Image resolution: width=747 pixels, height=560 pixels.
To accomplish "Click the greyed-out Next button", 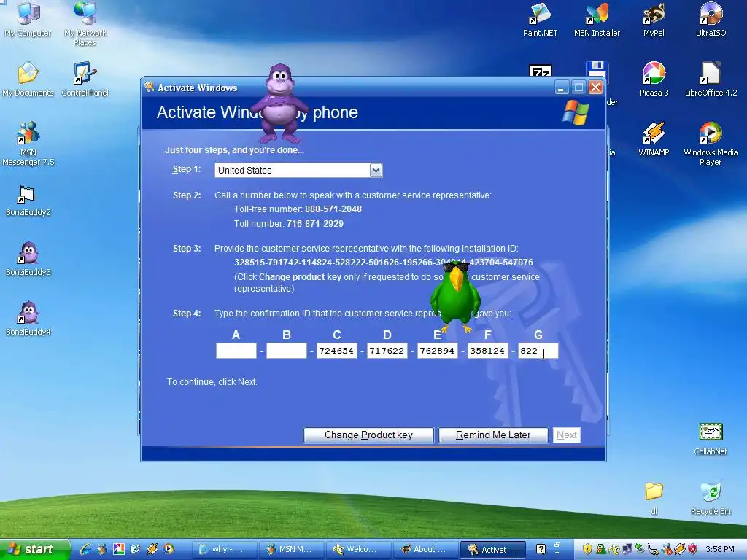I will coord(566,435).
